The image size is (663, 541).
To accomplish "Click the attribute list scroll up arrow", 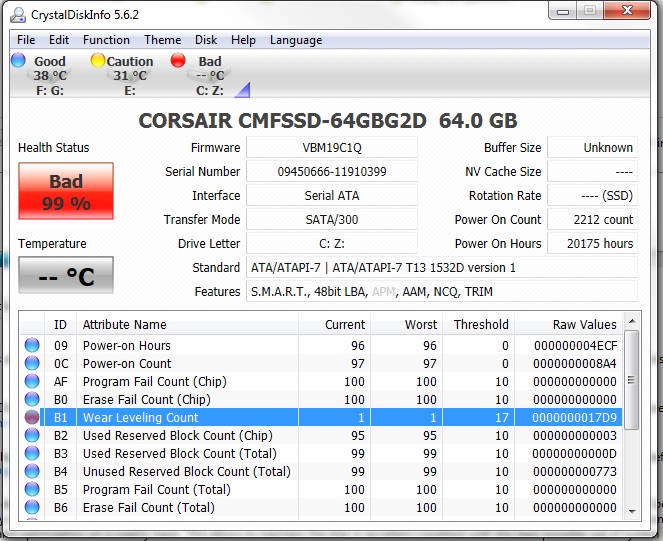I will (632, 321).
